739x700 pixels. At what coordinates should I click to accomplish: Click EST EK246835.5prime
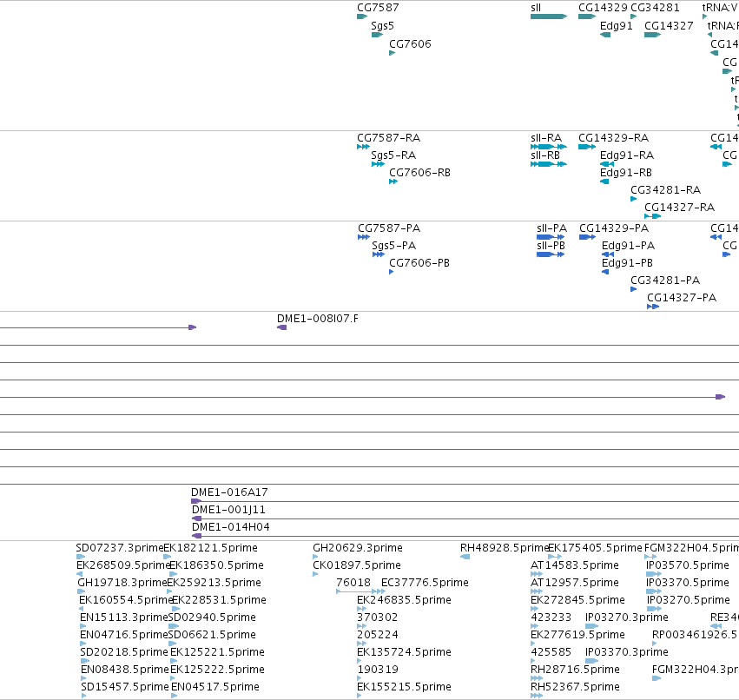404,600
